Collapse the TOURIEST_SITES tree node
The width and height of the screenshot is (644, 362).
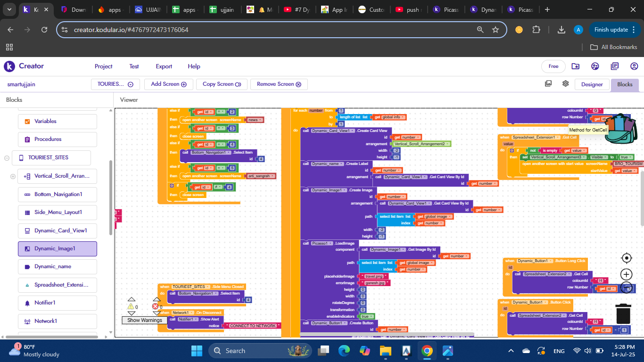pos(7,157)
